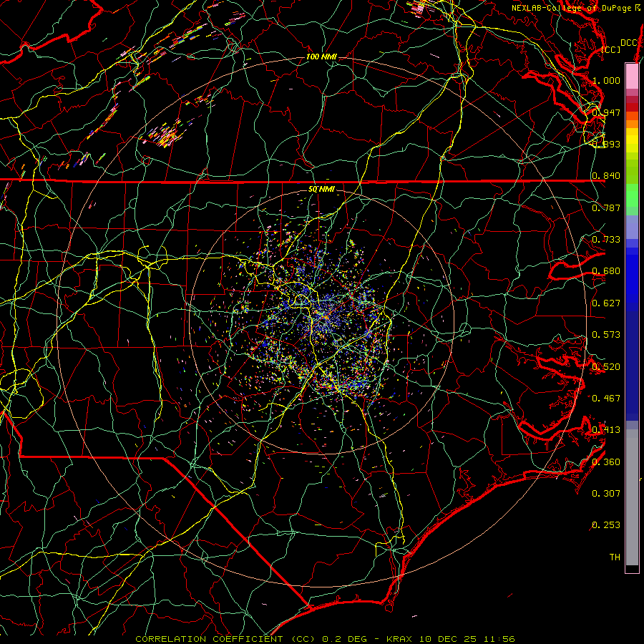Select the 0.840 scale value
Screen dimensions: 644x644
pyautogui.click(x=606, y=176)
